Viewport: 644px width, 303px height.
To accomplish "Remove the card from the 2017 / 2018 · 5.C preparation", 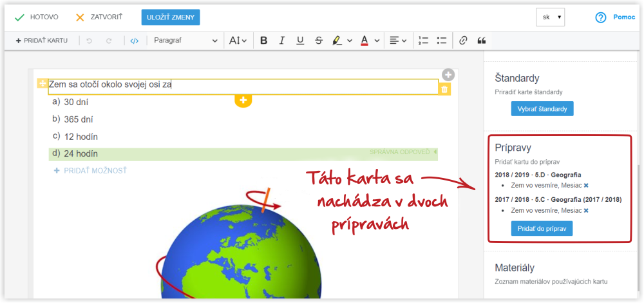I will click(x=586, y=211).
